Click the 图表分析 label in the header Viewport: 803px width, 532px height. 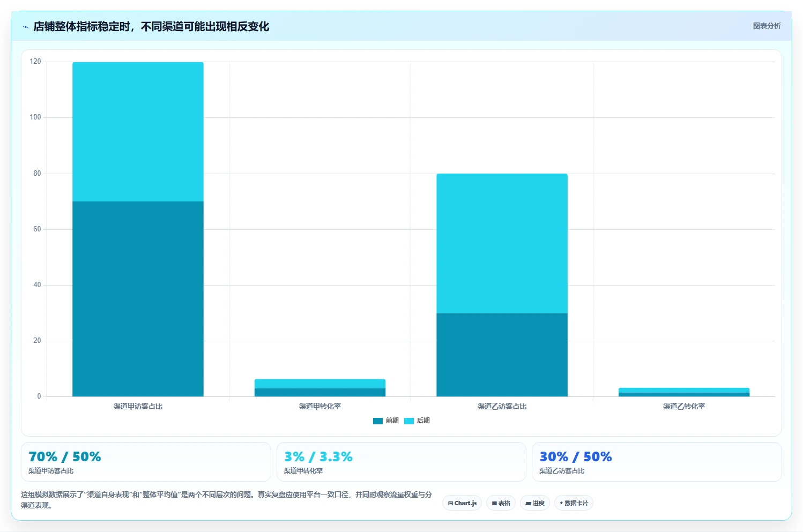tap(767, 26)
